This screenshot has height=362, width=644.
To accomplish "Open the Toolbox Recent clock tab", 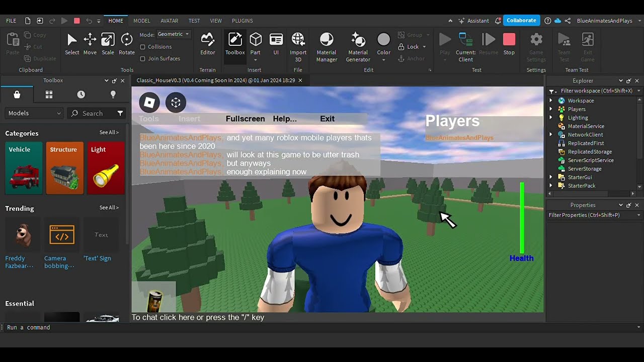I will [81, 95].
